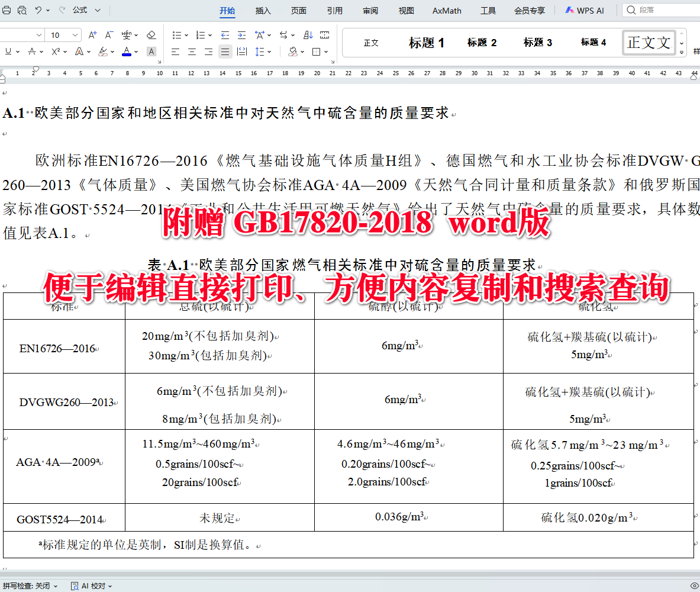Open the font color dropdown arrow
This screenshot has height=592, width=700.
click(135, 52)
